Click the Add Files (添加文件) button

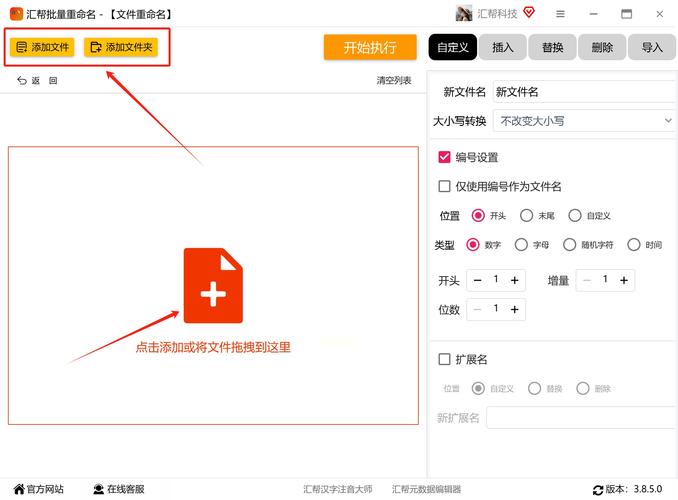coord(42,47)
